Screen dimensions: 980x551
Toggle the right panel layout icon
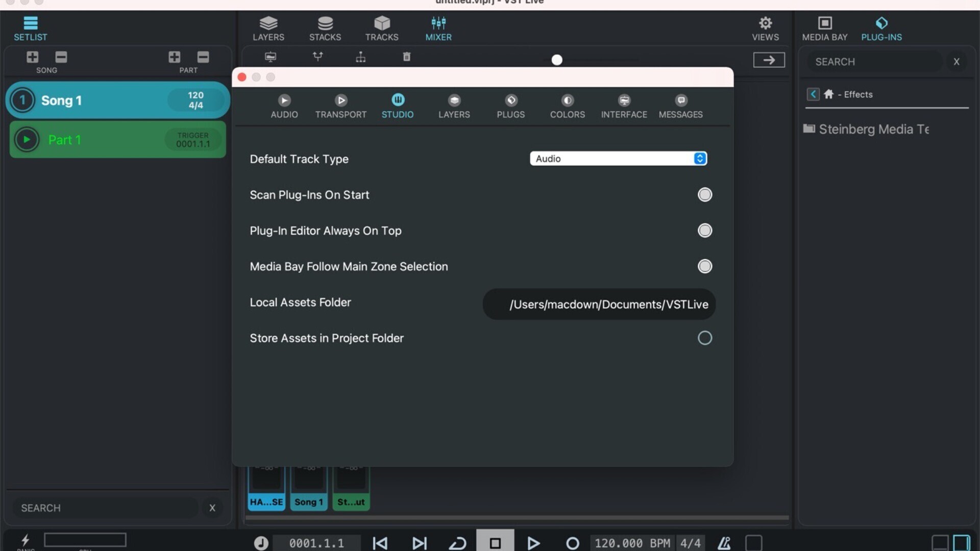962,543
